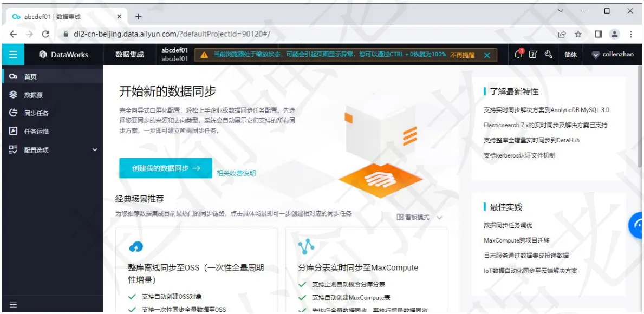Screen dimensions: 644x314
Task: Open 'Elasticsearch 7.x的实时同步及解决方案已支持' link
Action: pos(545,125)
